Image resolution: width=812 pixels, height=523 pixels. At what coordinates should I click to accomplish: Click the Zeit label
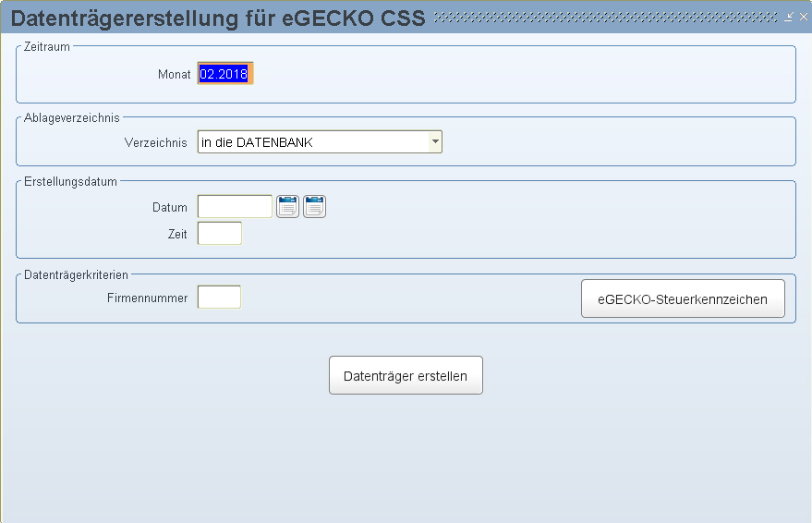[177, 234]
